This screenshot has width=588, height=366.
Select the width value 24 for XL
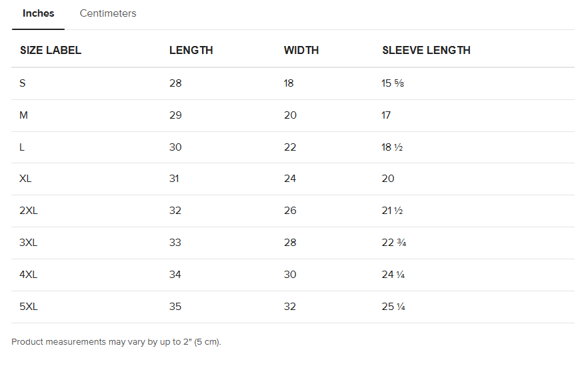tap(290, 179)
